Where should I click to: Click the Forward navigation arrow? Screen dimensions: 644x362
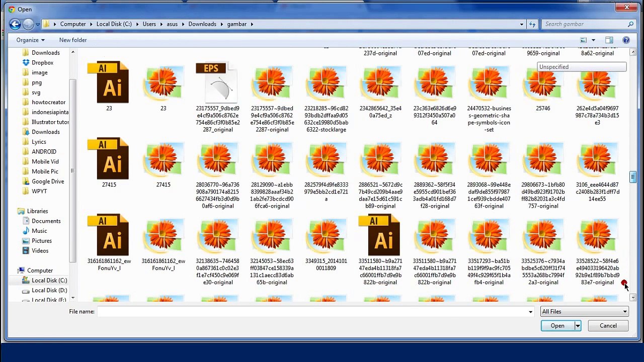(28, 24)
